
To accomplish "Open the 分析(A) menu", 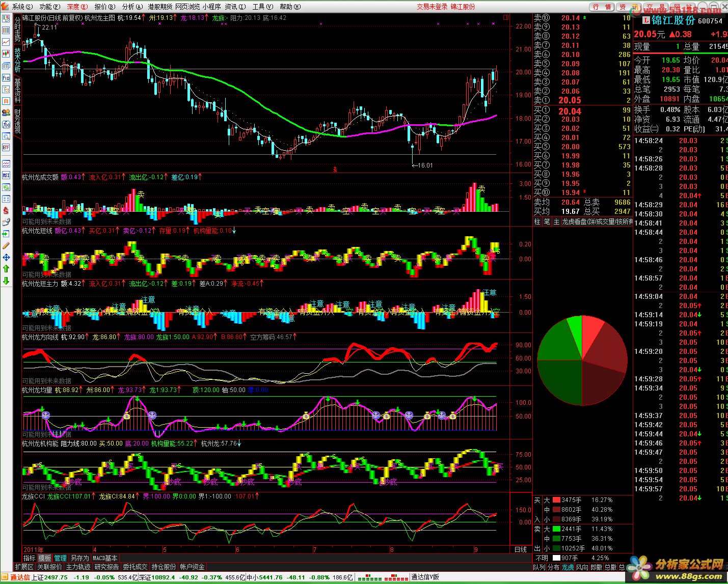I will 132,7.
